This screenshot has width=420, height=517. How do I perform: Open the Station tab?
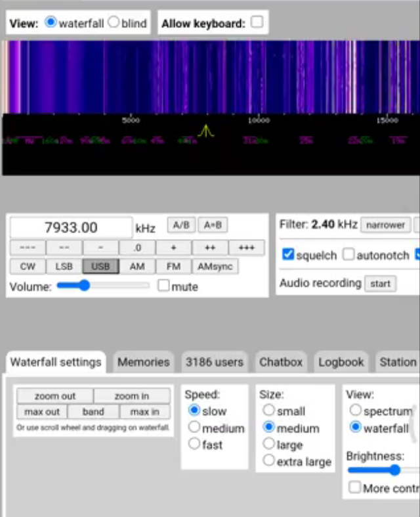coord(398,362)
